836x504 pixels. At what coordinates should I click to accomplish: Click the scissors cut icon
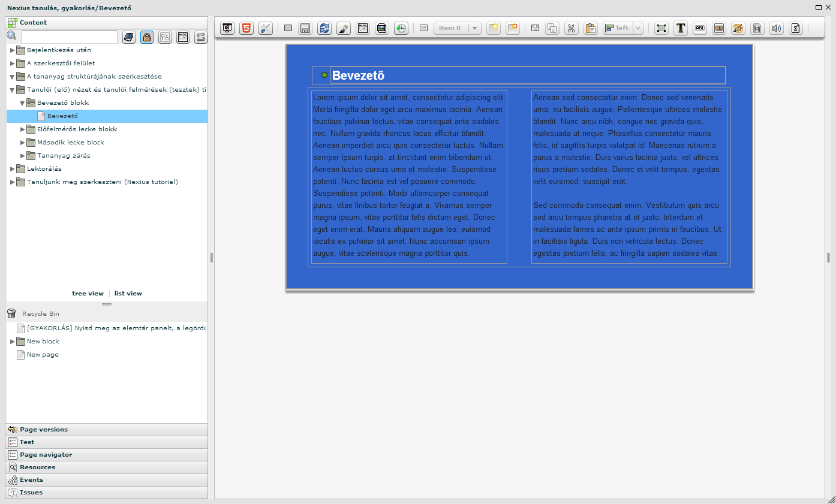[x=571, y=28]
